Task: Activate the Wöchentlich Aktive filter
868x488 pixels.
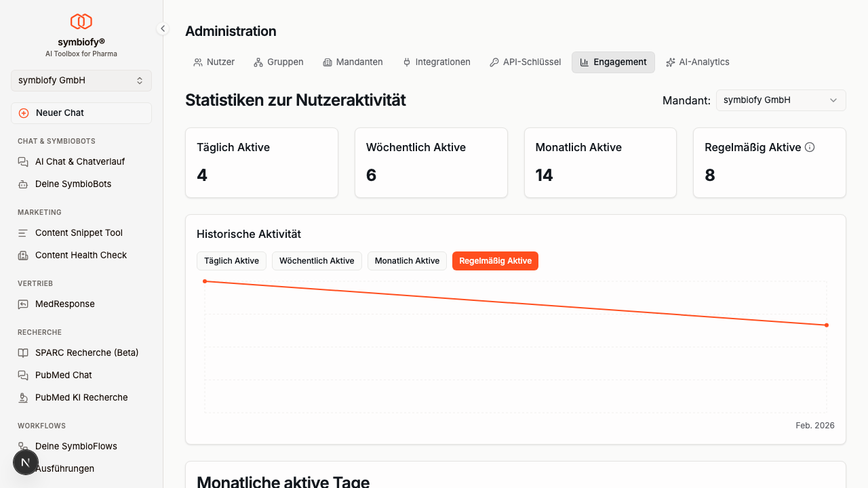Action: coord(317,260)
